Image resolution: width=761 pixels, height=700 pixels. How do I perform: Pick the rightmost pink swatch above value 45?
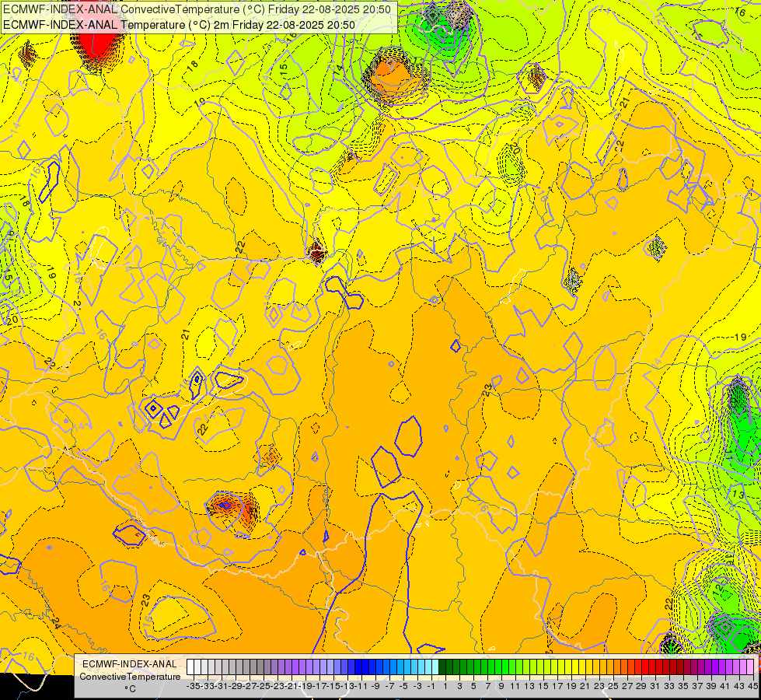750,667
